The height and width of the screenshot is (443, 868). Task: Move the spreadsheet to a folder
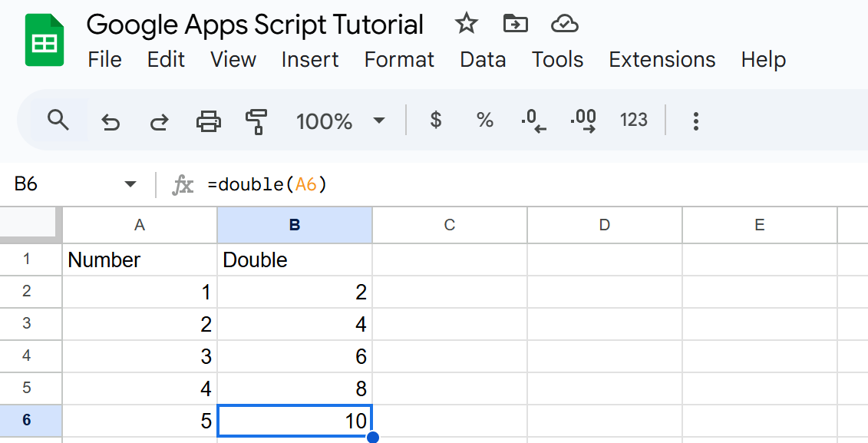pyautogui.click(x=516, y=24)
